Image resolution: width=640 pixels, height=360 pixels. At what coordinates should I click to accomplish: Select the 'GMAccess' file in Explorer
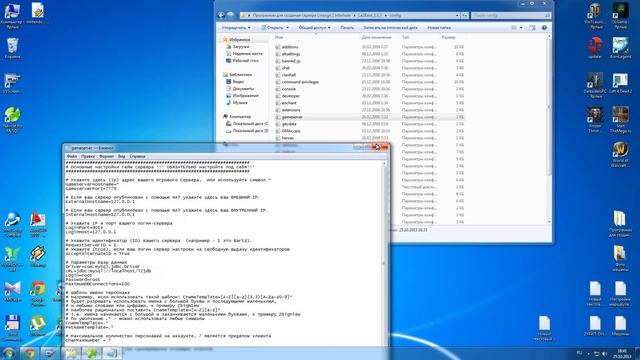[291, 131]
